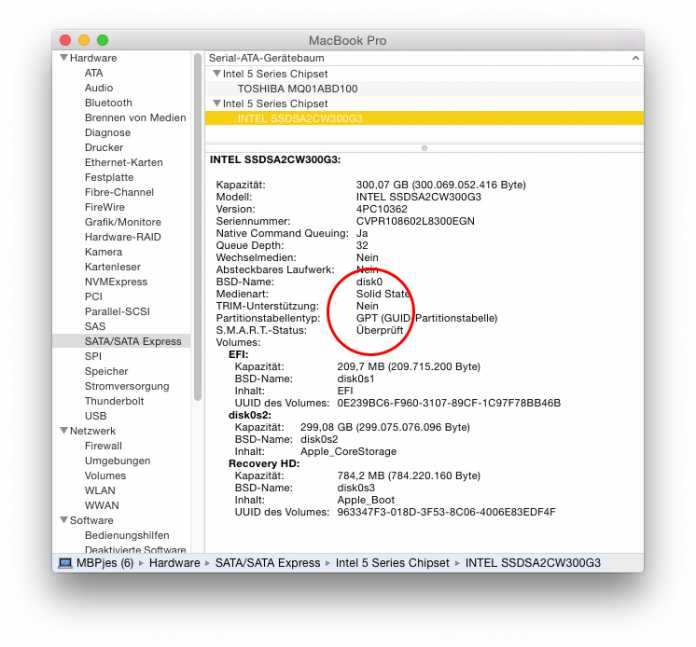Click SATA/SATA Express in the path bar

click(267, 563)
